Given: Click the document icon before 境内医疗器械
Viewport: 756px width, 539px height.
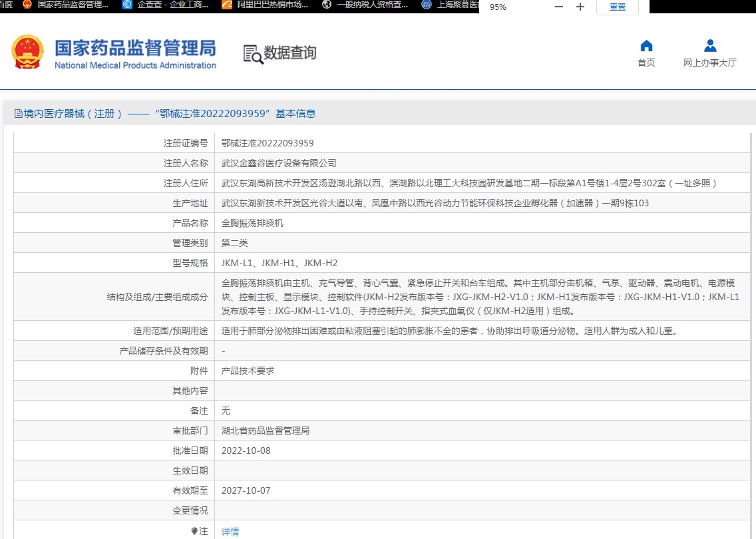Looking at the screenshot, I should (x=18, y=114).
